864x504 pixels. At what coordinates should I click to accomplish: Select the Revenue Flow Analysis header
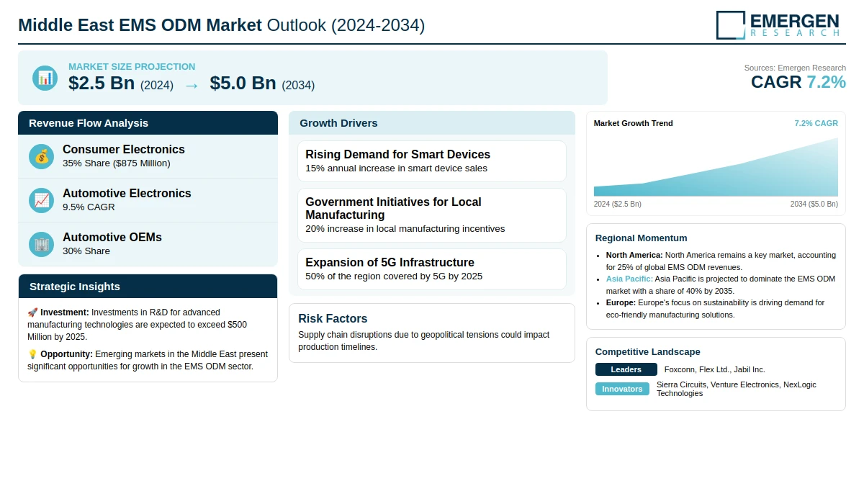click(x=148, y=123)
